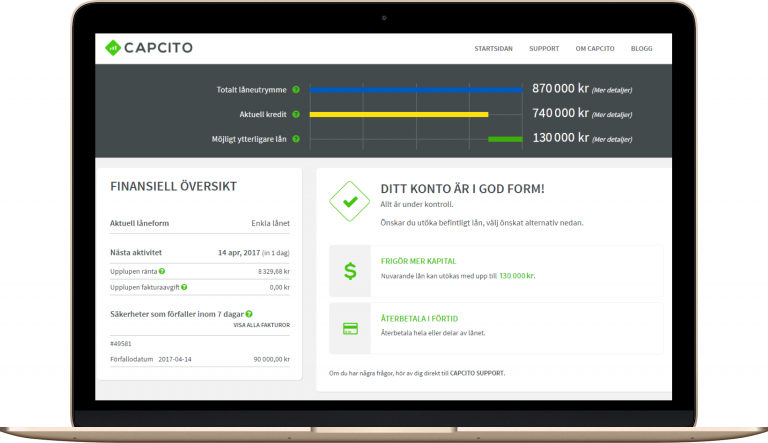768x443 pixels.
Task: Click the 740 000 kr amount
Action: pos(560,113)
